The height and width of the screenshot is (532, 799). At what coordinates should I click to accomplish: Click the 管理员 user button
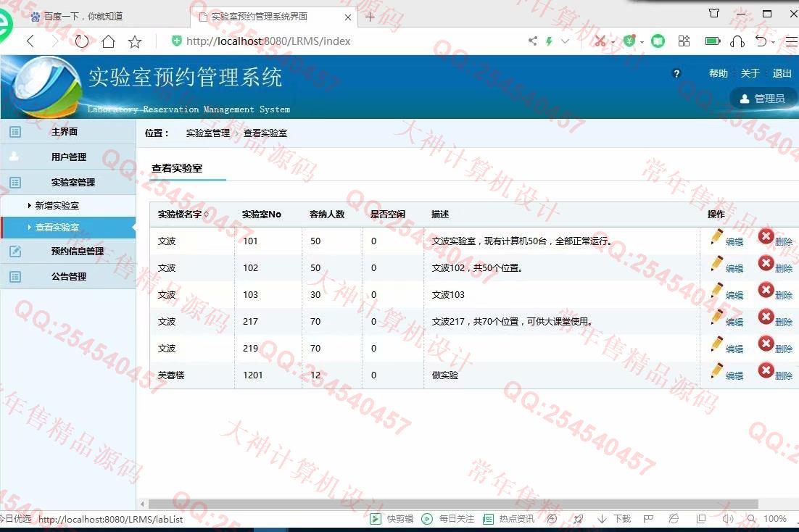pos(763,99)
